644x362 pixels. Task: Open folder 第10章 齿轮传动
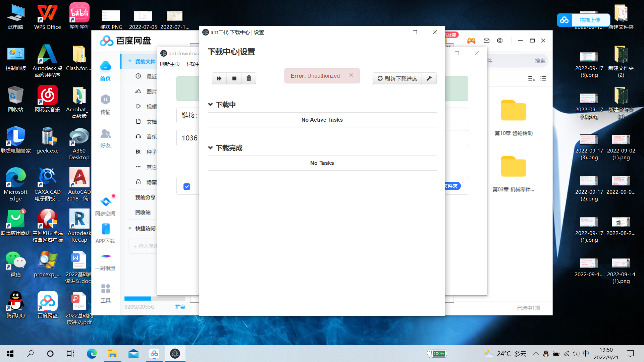[514, 117]
